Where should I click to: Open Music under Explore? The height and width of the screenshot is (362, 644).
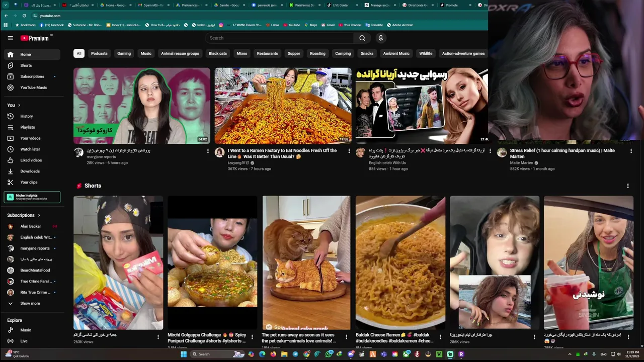click(x=32, y=330)
